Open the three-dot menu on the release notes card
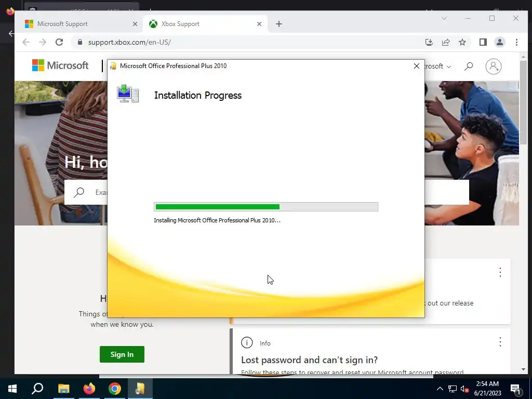The width and height of the screenshot is (532, 399). pos(500,272)
